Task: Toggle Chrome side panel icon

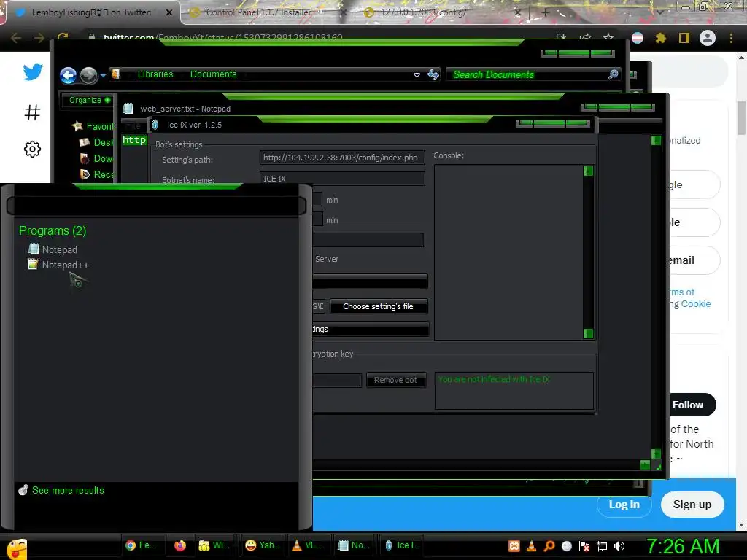Action: click(x=684, y=38)
